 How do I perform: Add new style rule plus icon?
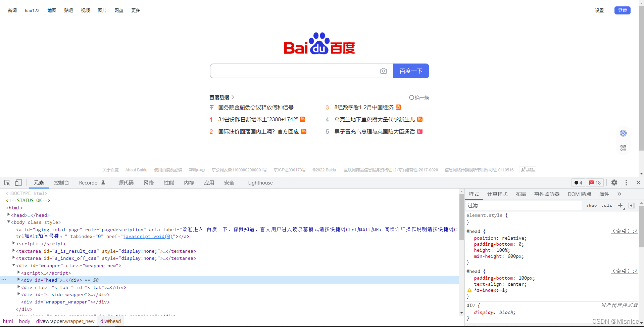(621, 205)
